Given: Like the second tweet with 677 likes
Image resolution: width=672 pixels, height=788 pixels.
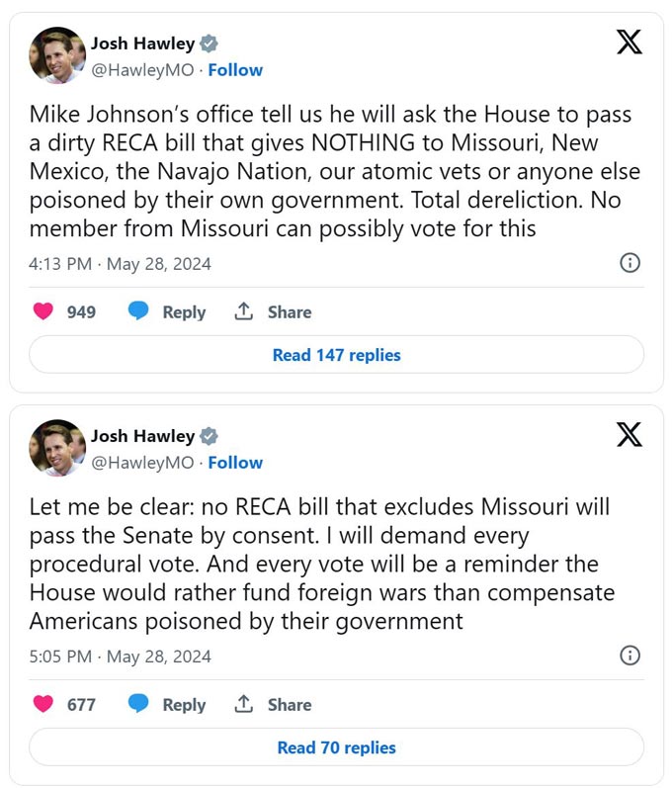Looking at the screenshot, I should pos(43,704).
